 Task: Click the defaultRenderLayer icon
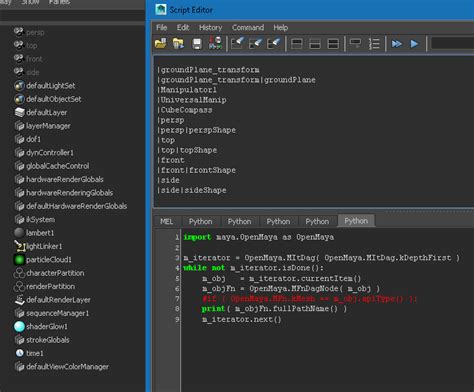click(19, 300)
